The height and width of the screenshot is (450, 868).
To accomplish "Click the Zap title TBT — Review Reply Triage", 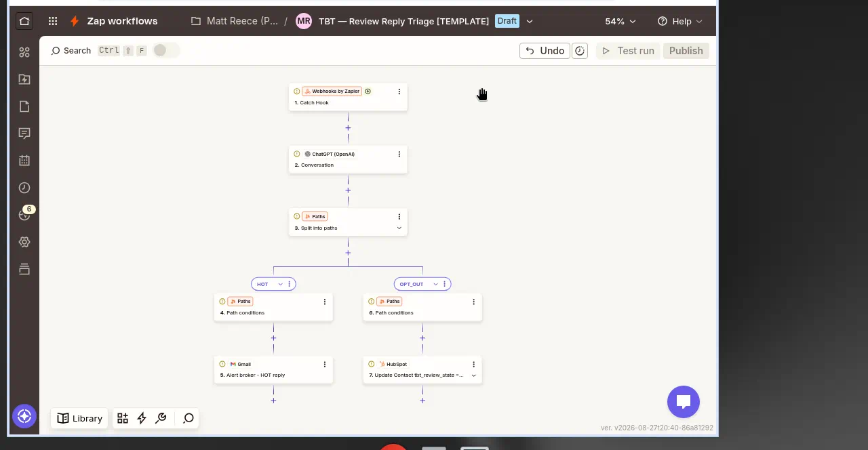I will coord(403,21).
